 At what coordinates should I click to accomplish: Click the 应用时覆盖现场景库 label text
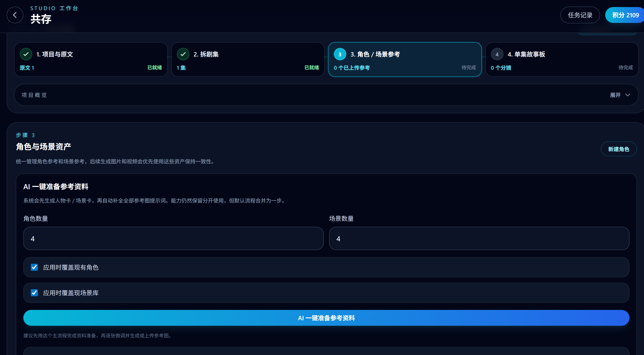click(x=71, y=293)
